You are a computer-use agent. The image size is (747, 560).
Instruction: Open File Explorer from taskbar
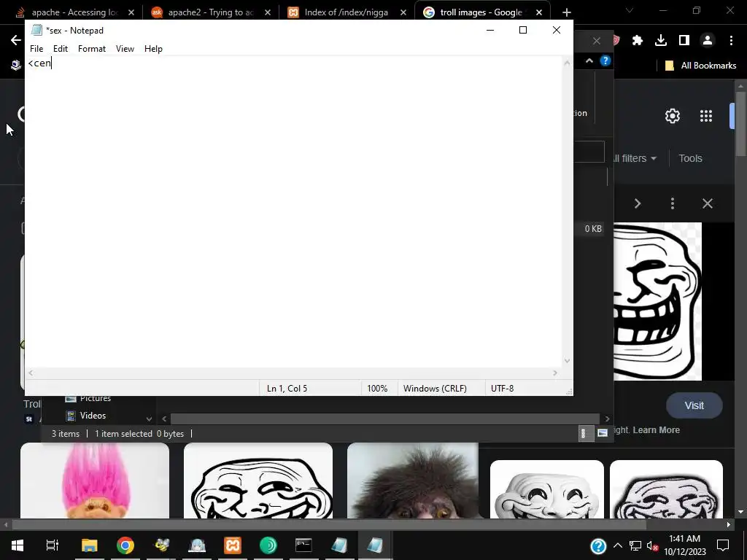pos(89,545)
